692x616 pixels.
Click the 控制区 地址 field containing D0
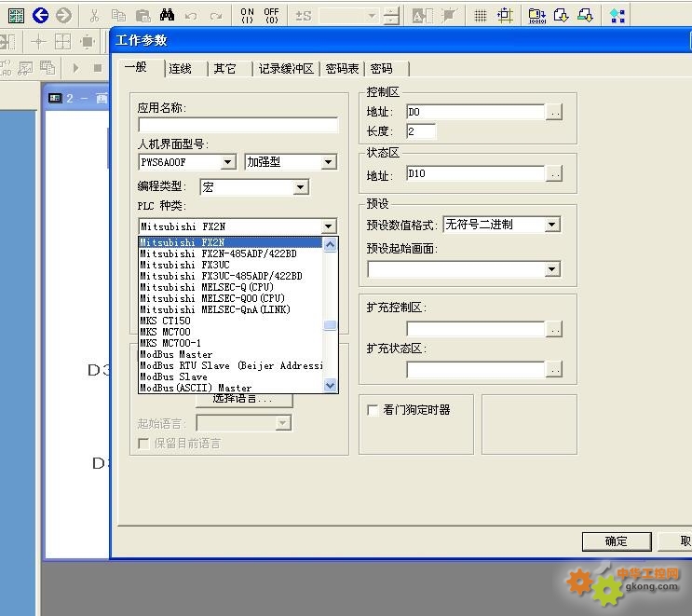(x=476, y=112)
